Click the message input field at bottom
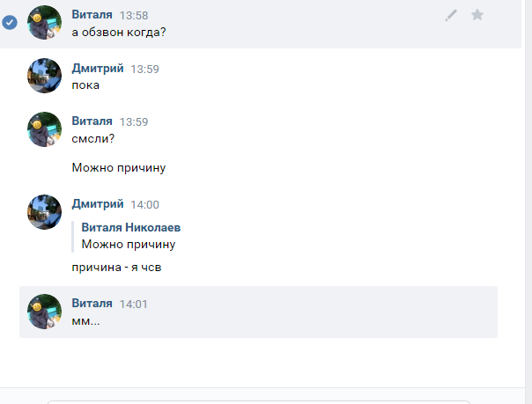The height and width of the screenshot is (404, 532). point(259,402)
